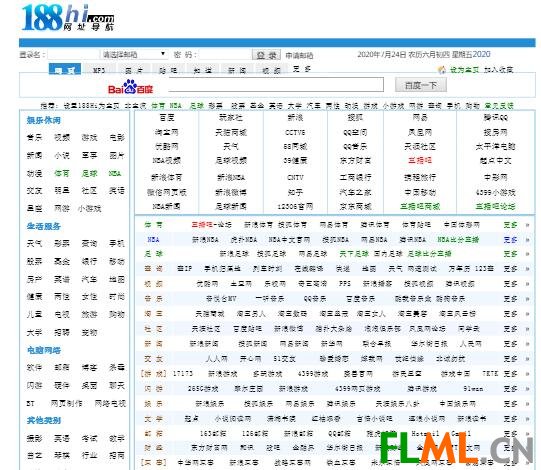541x470 pixels.
Task: Click the NBA比分直播 green link
Action: pos(458,239)
